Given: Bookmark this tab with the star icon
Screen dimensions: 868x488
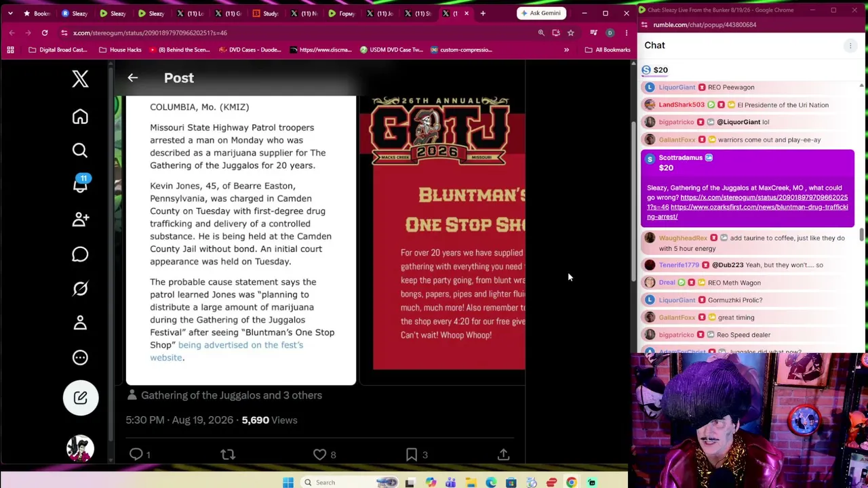Looking at the screenshot, I should [x=570, y=33].
